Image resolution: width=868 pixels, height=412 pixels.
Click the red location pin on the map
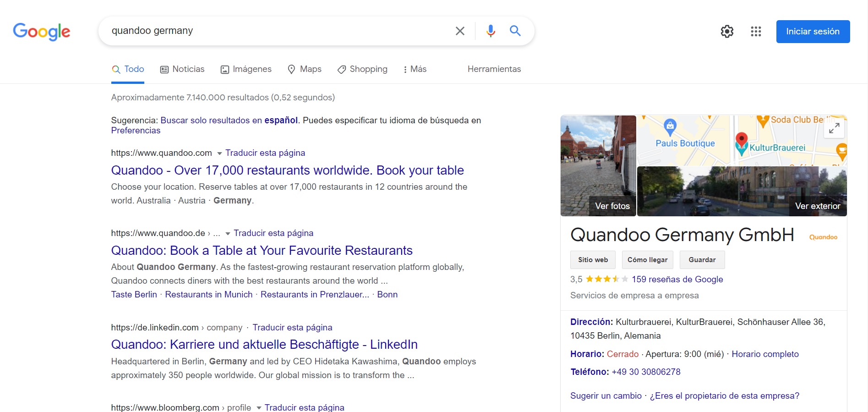click(741, 139)
